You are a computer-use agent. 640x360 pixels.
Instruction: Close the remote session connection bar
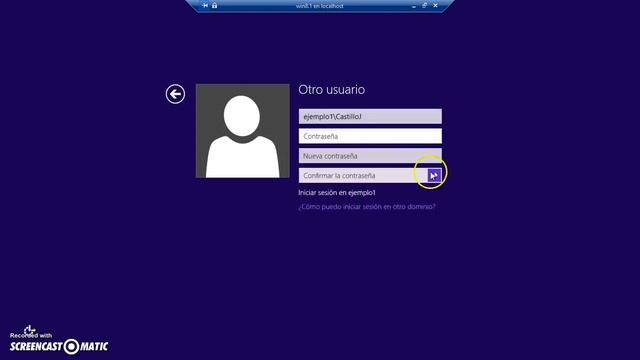click(x=435, y=6)
